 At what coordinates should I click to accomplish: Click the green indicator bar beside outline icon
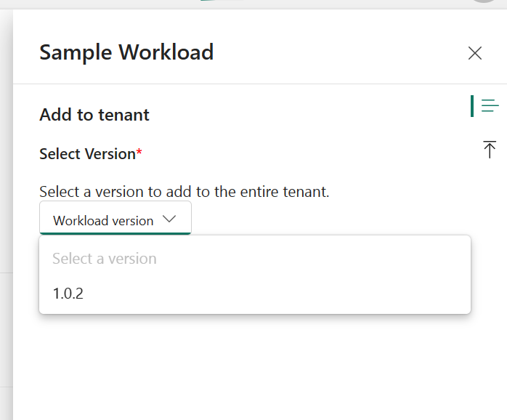tap(472, 106)
